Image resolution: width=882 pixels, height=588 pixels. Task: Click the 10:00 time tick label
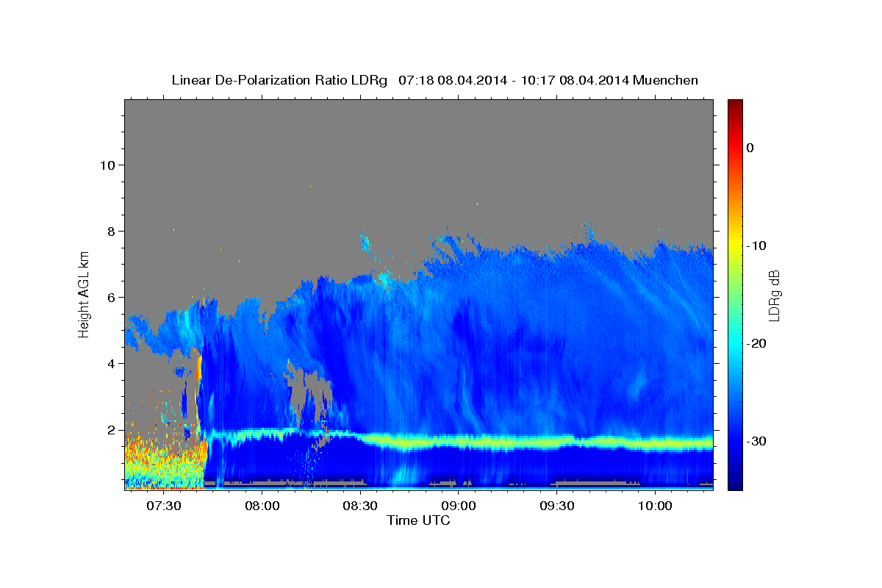(655, 506)
